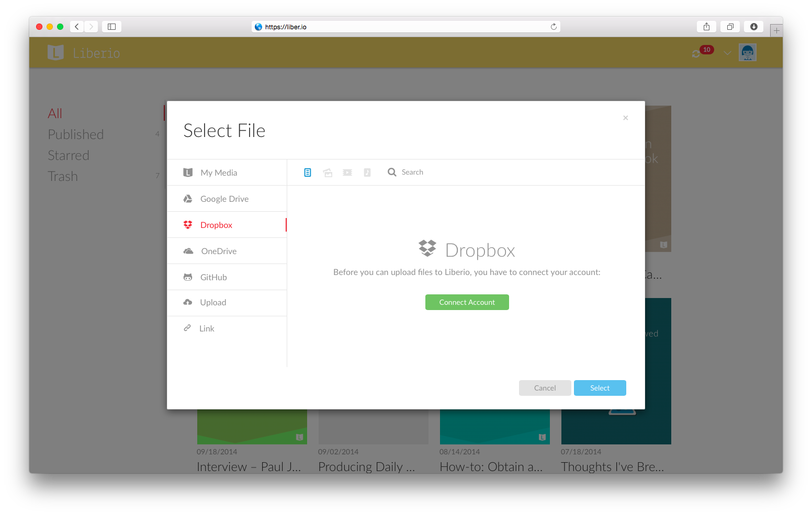
Task: Filter files by images icon
Action: pos(328,173)
